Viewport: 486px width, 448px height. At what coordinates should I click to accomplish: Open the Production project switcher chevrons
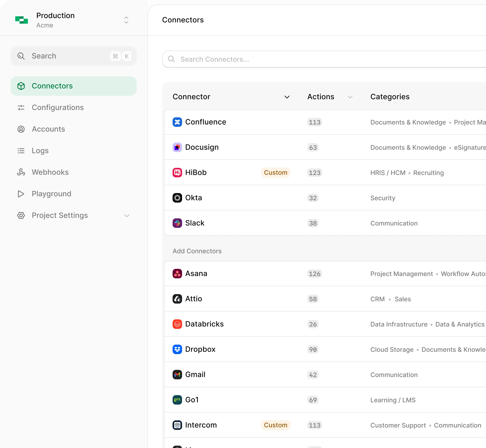point(126,20)
